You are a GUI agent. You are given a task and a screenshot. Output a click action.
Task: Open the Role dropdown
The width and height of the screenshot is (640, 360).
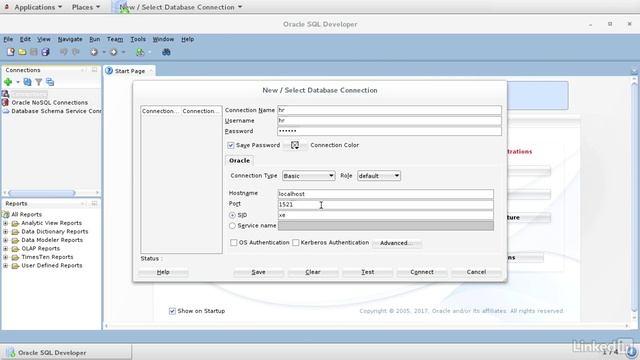pyautogui.click(x=379, y=176)
